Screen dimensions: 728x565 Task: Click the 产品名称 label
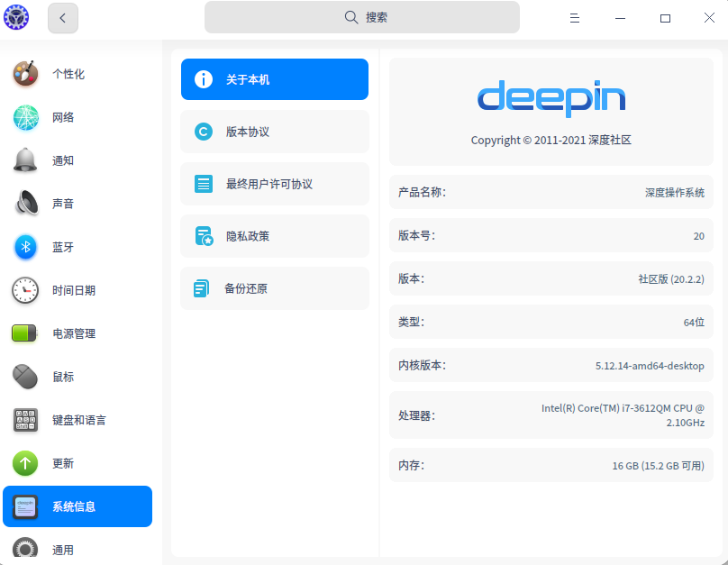422,192
